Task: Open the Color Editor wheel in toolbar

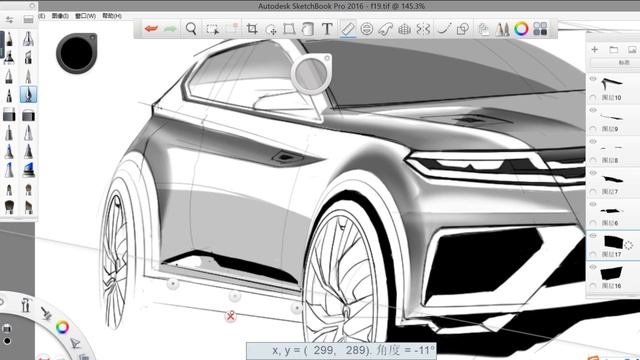Action: pyautogui.click(x=521, y=29)
